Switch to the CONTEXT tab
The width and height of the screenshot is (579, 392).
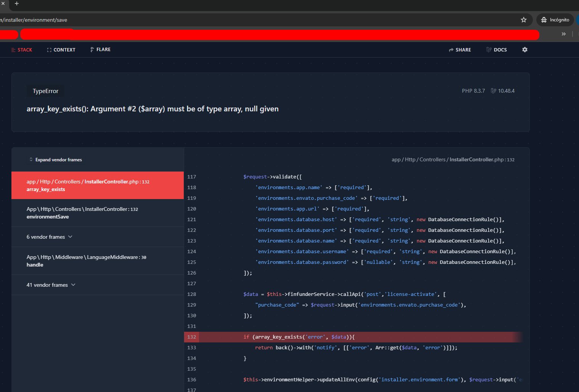61,50
